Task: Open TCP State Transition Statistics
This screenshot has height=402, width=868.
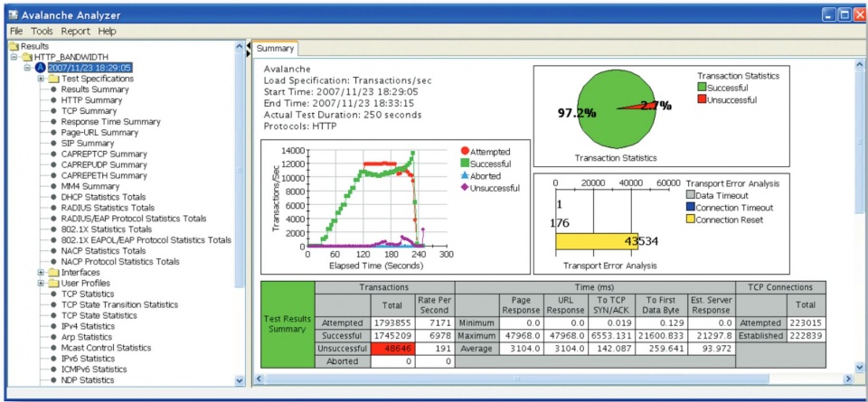Action: point(119,304)
